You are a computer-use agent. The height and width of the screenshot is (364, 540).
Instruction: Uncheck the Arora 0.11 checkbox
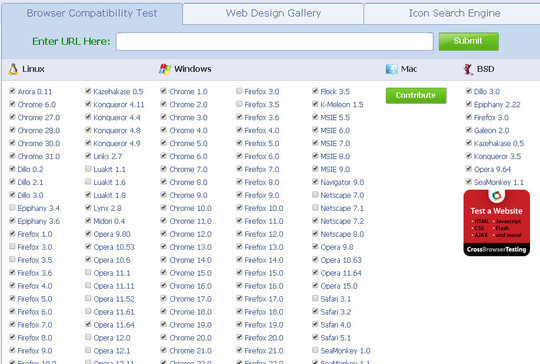12,91
